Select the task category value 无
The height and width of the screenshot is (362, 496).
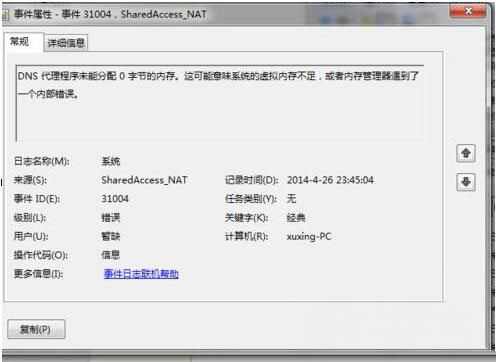click(291, 199)
